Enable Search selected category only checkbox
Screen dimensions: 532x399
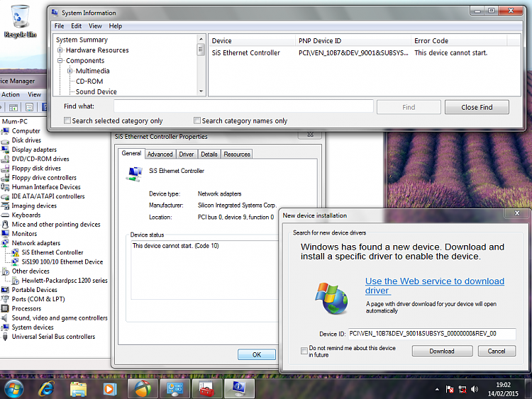67,120
